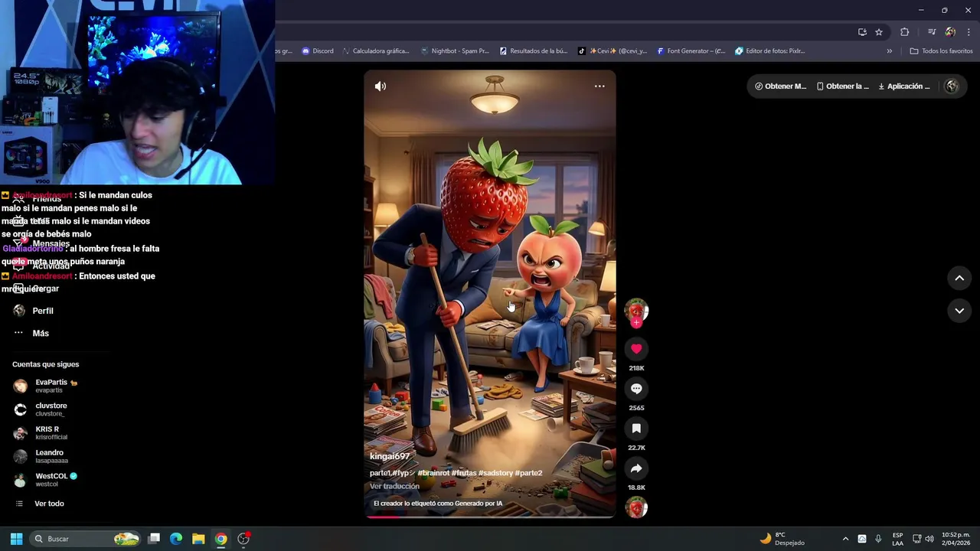Screen dimensions: 980x551
Task: Expand the system tray hidden icons
Action: [x=845, y=539]
